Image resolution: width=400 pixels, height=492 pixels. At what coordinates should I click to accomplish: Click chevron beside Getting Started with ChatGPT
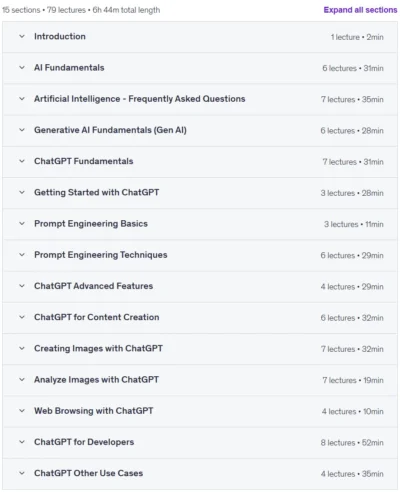(22, 192)
